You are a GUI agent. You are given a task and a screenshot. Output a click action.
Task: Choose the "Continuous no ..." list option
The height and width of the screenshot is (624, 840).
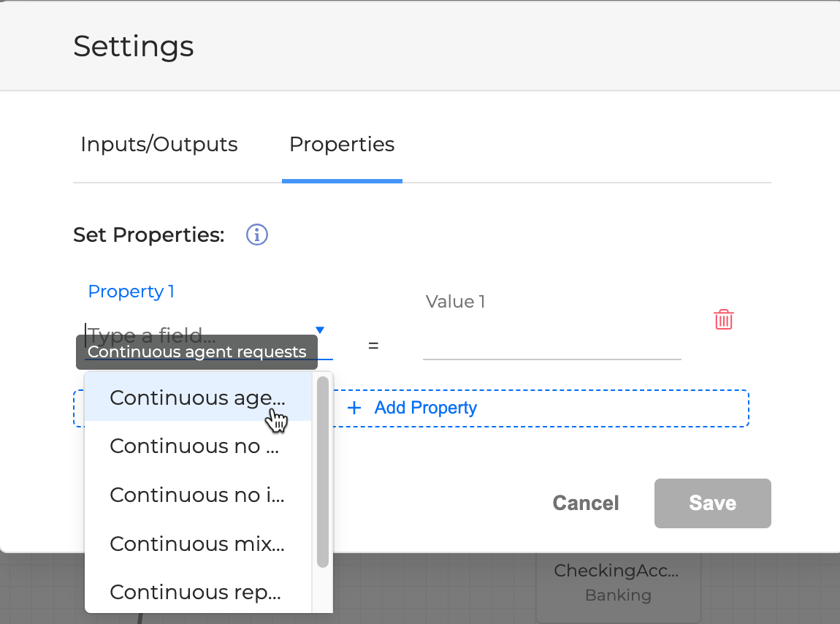[x=194, y=446]
